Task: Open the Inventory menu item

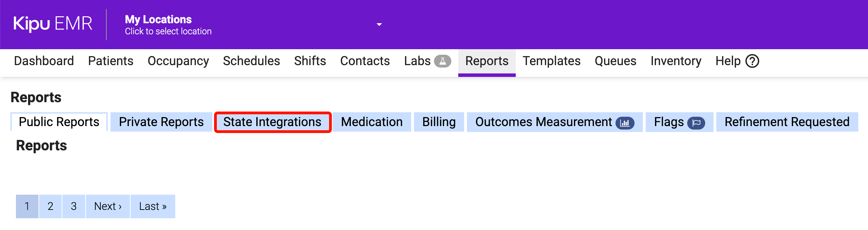Action: click(x=676, y=61)
